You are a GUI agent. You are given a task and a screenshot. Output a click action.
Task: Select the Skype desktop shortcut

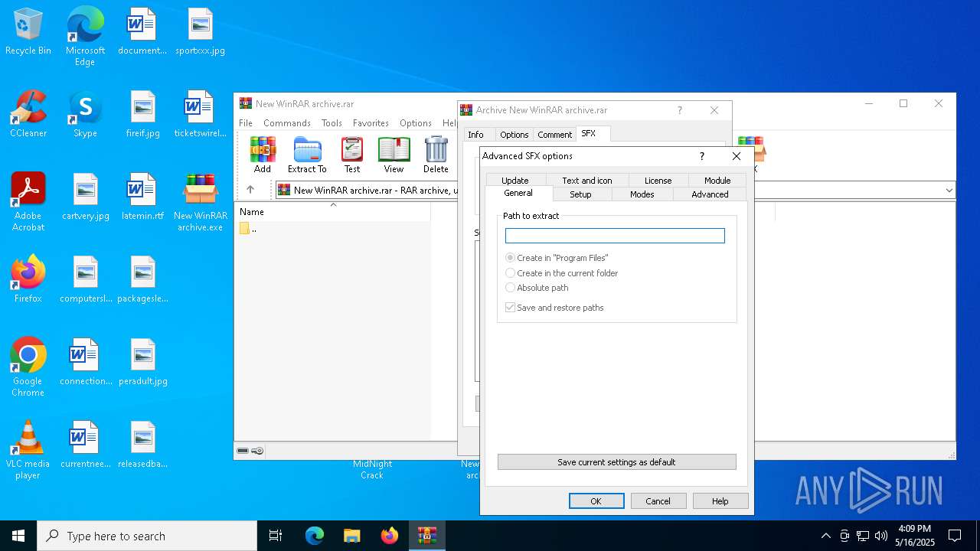(85, 114)
